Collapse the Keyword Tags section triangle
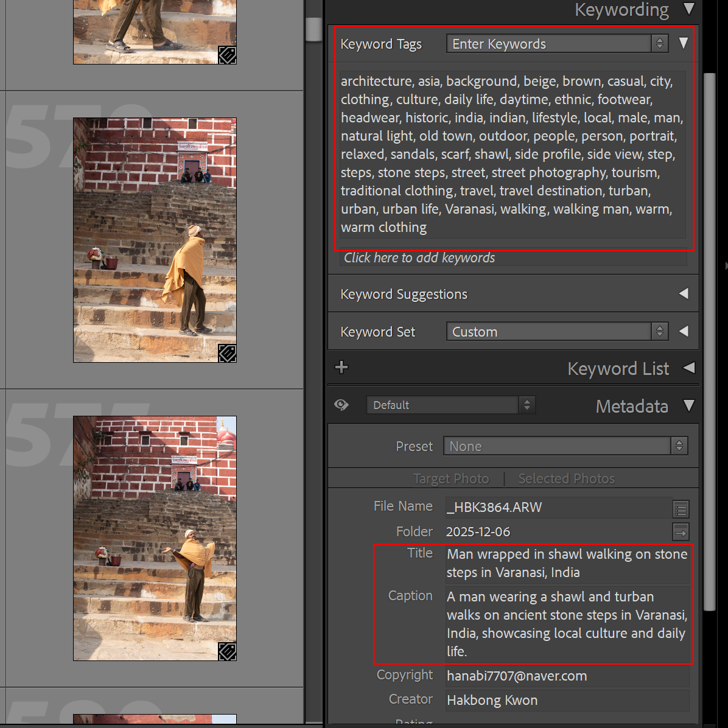This screenshot has height=728, width=728. pos(684,43)
